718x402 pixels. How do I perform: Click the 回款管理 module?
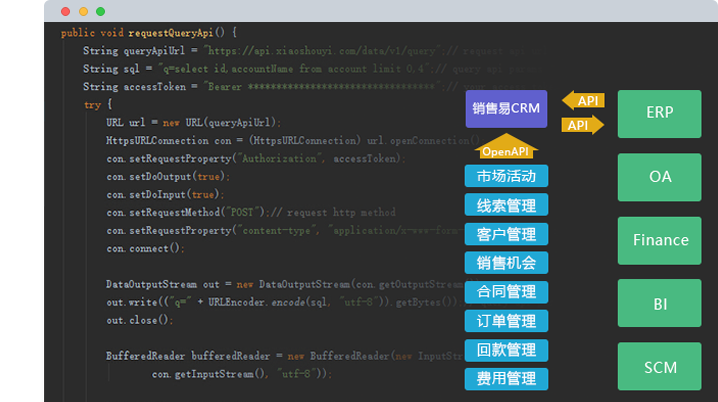coord(506,350)
